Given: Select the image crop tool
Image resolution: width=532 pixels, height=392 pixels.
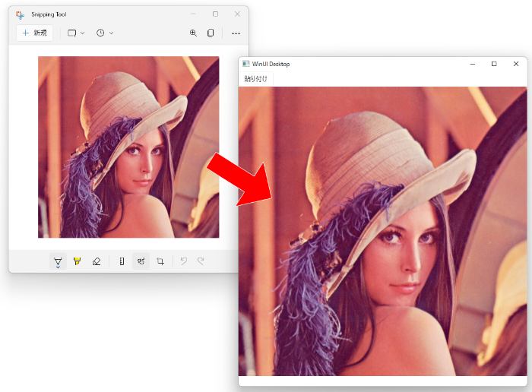Looking at the screenshot, I should 160,261.
